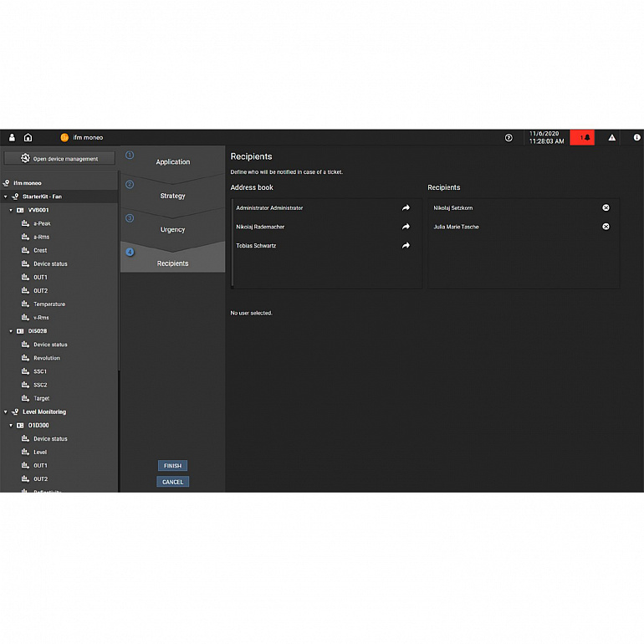Screen dimensions: 644x644
Task: Select SSC2 tree item
Action: coord(40,385)
